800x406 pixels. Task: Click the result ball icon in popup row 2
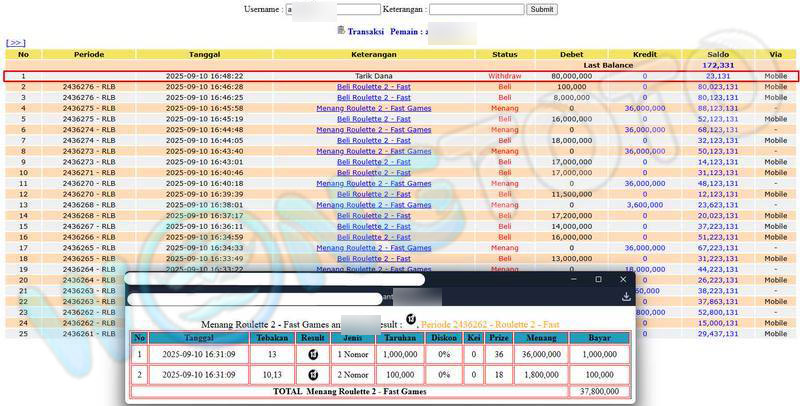313,374
